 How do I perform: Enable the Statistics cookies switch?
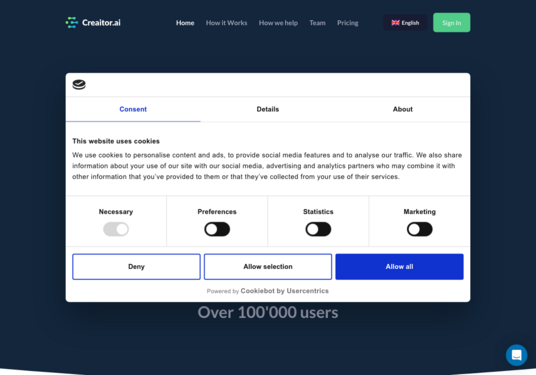tap(318, 229)
